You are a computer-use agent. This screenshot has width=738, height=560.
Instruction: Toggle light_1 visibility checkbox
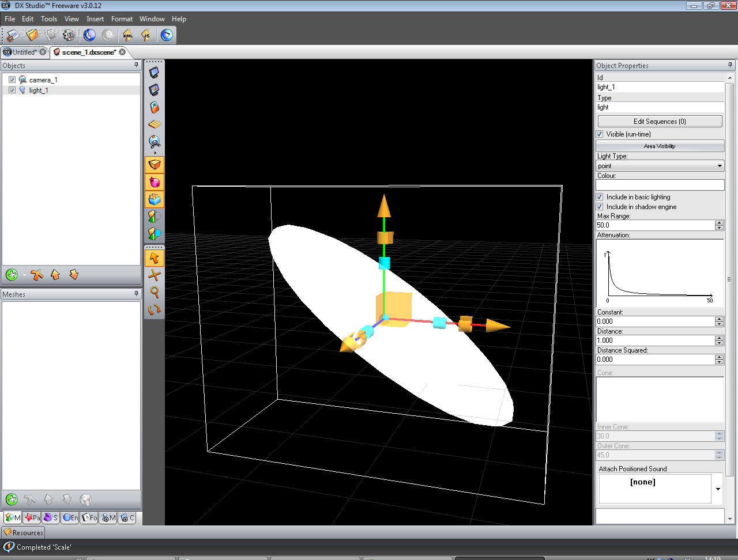12,90
